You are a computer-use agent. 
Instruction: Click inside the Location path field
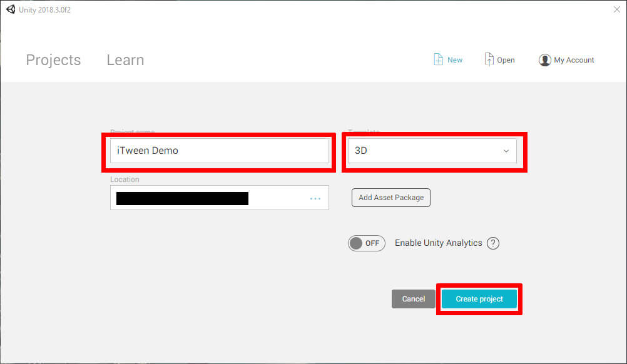pyautogui.click(x=220, y=198)
